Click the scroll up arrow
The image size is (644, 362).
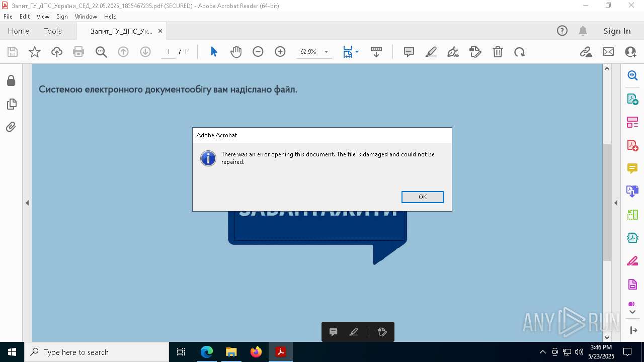(x=607, y=68)
